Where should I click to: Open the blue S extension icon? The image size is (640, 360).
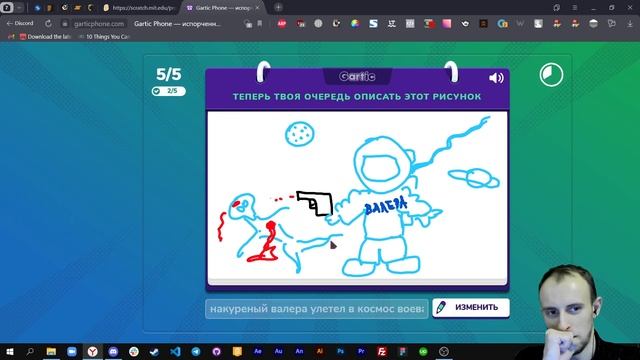coord(373,24)
